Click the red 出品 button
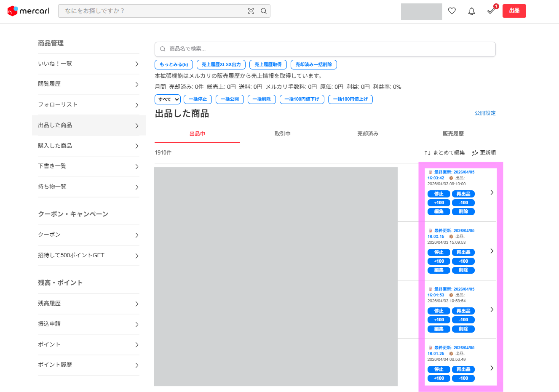The height and width of the screenshot is (392, 559). point(514,11)
